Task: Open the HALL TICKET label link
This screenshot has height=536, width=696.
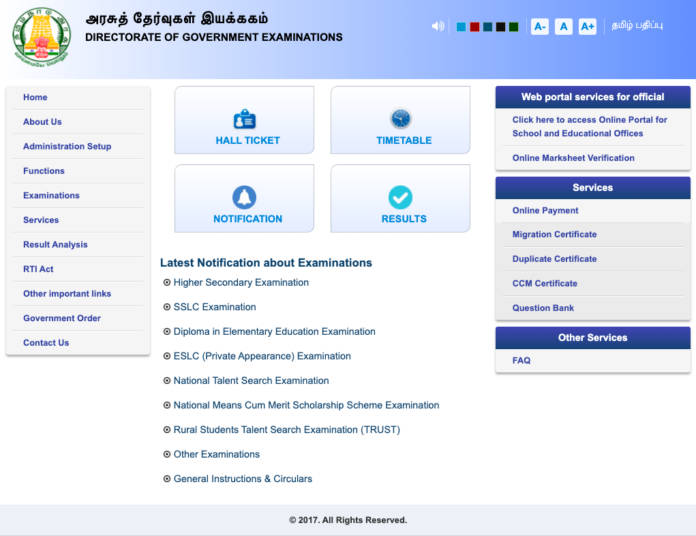Action: [x=248, y=140]
